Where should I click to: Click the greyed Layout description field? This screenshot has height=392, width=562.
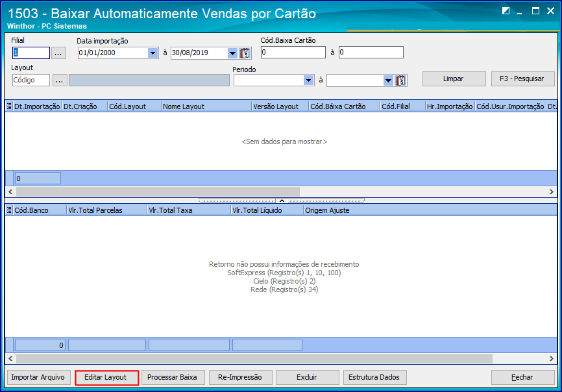(x=149, y=80)
